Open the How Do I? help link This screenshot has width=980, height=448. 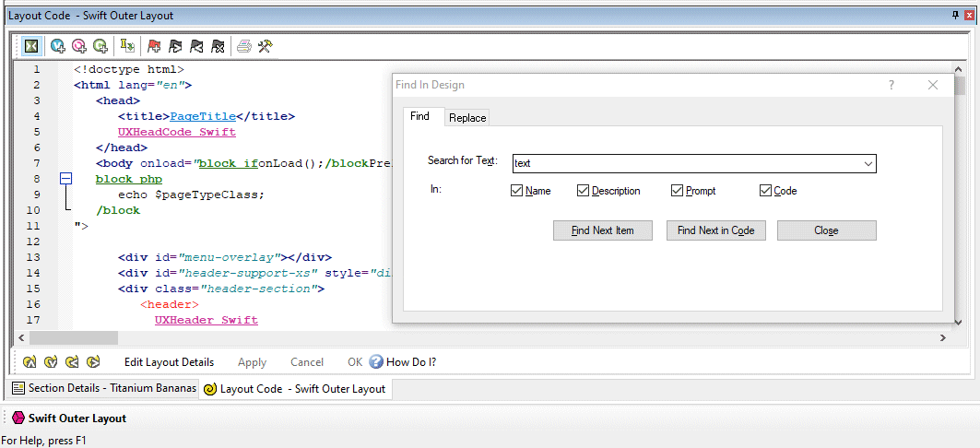[410, 361]
